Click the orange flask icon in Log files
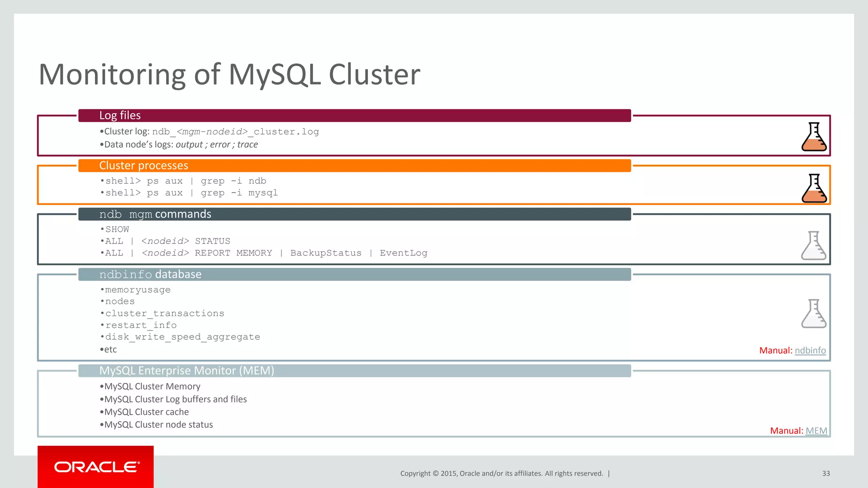Screen dimensions: 868x488 (814, 136)
